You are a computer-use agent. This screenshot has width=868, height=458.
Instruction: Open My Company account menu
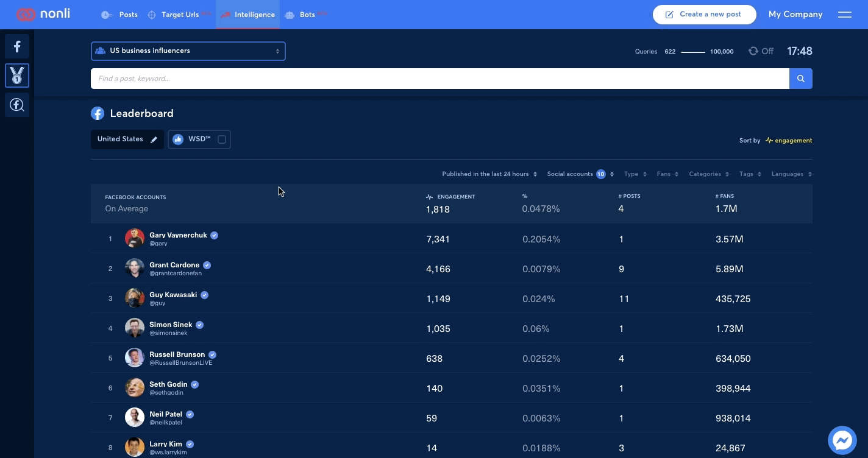795,15
